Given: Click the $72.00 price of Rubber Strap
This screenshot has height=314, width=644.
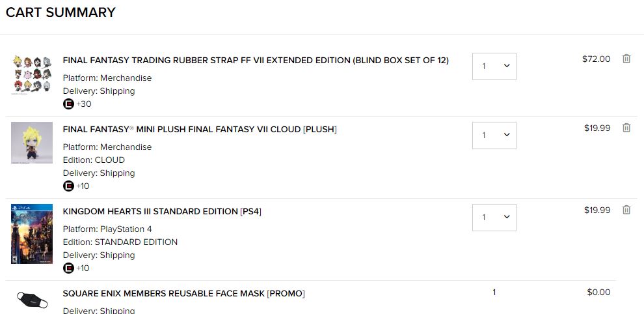Looking at the screenshot, I should coord(596,59).
